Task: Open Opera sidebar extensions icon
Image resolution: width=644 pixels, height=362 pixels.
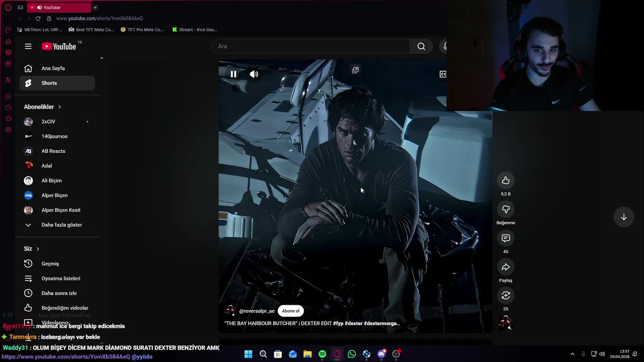Action: [8, 119]
